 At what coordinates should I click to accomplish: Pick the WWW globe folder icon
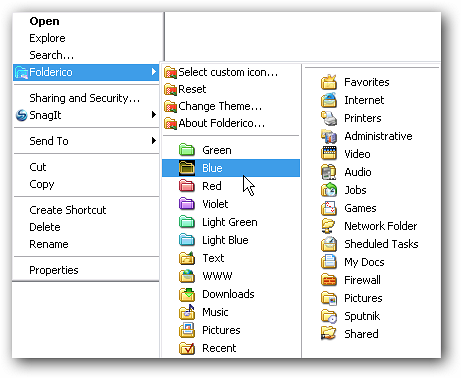(x=187, y=276)
